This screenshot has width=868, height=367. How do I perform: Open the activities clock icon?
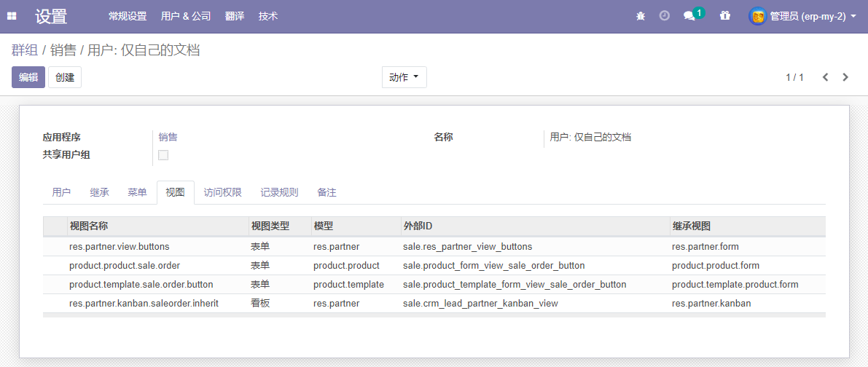tap(664, 16)
